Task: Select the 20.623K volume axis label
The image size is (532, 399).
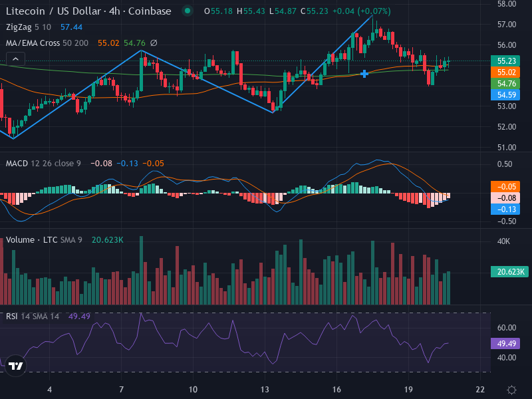Action: click(x=509, y=272)
